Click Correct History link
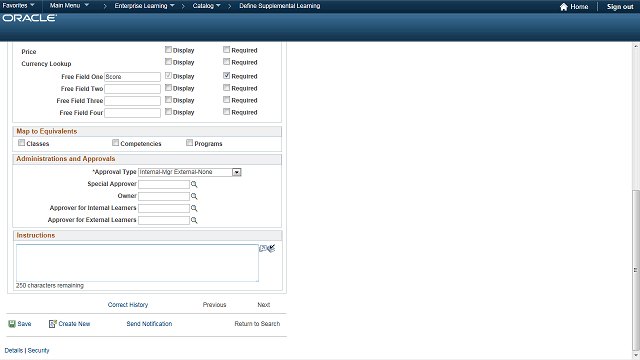 [128, 305]
